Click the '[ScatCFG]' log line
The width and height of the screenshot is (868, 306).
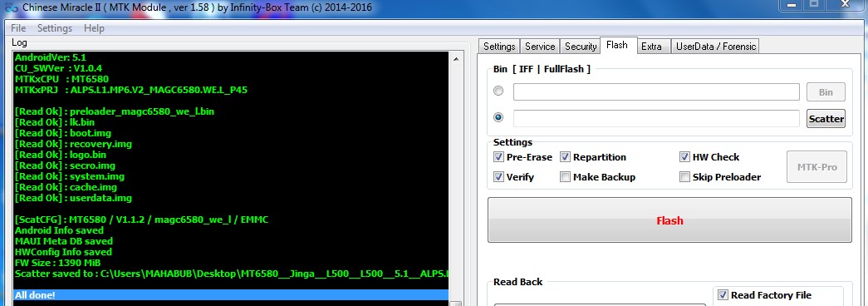point(142,220)
